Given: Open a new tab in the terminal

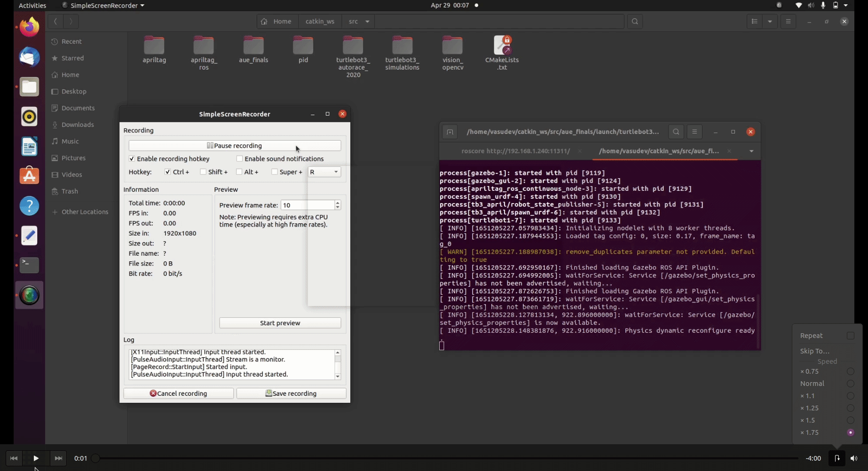Looking at the screenshot, I should 450,132.
